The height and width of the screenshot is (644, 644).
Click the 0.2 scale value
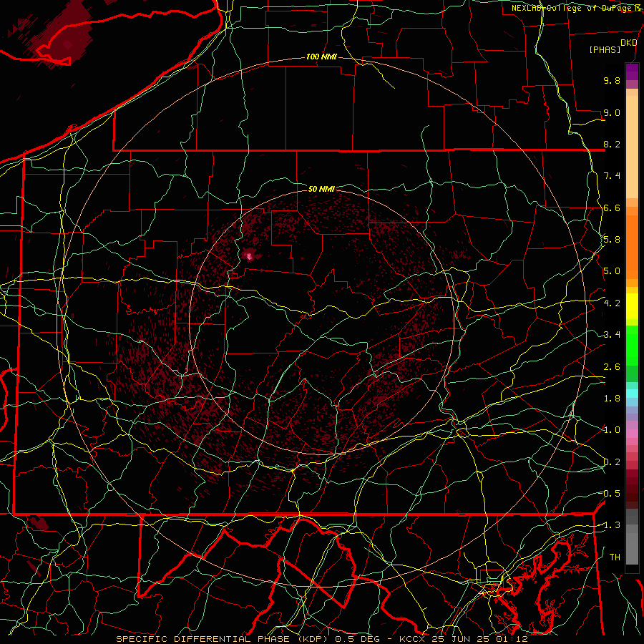(612, 462)
